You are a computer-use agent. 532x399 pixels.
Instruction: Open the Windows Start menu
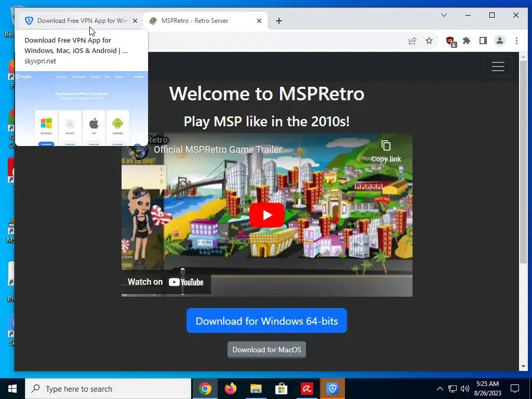12,389
